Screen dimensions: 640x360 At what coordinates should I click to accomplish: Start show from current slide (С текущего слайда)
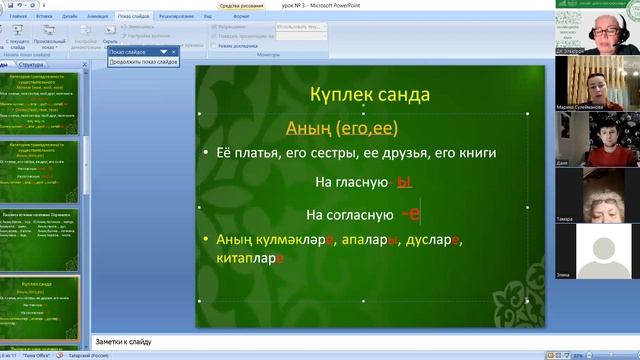(x=17, y=37)
